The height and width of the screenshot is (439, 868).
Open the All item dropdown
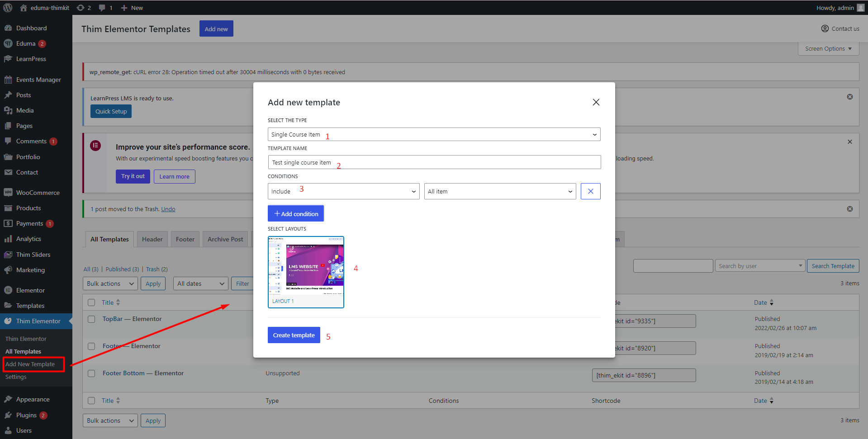pos(500,191)
